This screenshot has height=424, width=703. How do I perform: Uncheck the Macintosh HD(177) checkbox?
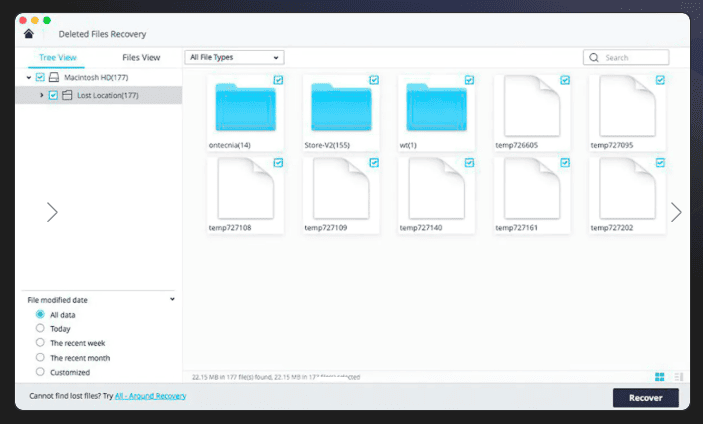coord(40,77)
